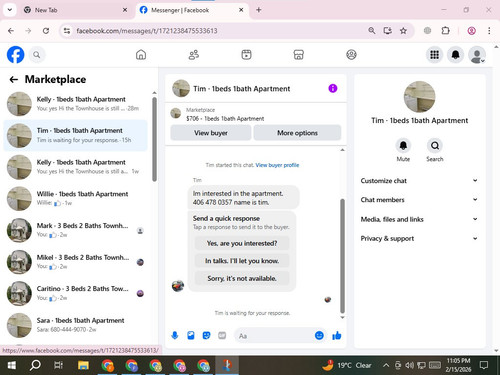
Task: Open Mark's 3 Beds 2 Baths chat
Action: [x=75, y=230]
